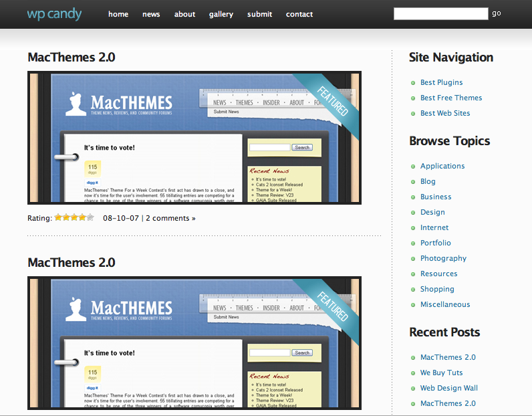Open the contact page
The image size is (532, 416).
(299, 14)
